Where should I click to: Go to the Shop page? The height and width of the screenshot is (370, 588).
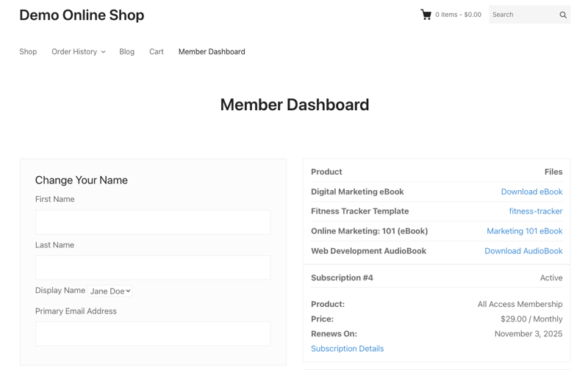28,52
